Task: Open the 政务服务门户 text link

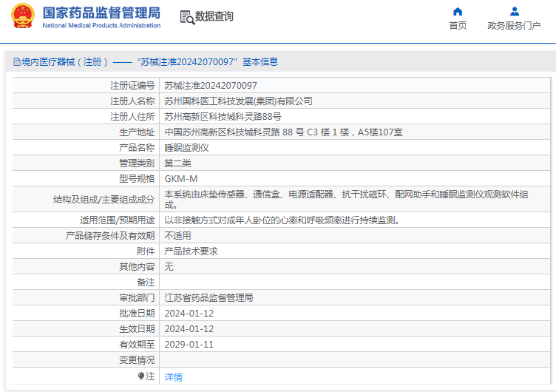Action: (514, 25)
